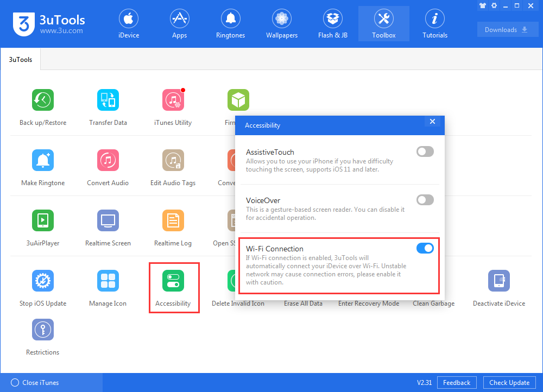Toggle the Close iTunes radio option
Viewport: 543px width, 392px height.
15,383
